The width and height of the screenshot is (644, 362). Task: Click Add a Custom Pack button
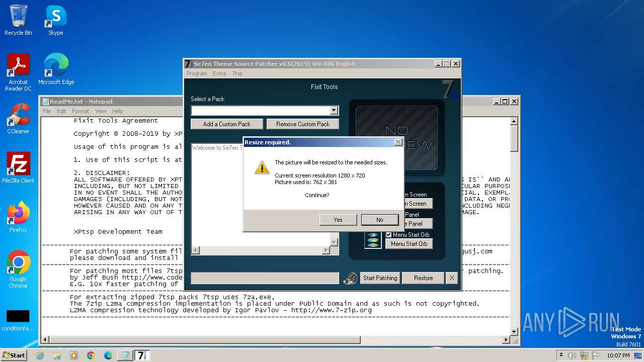point(227,124)
